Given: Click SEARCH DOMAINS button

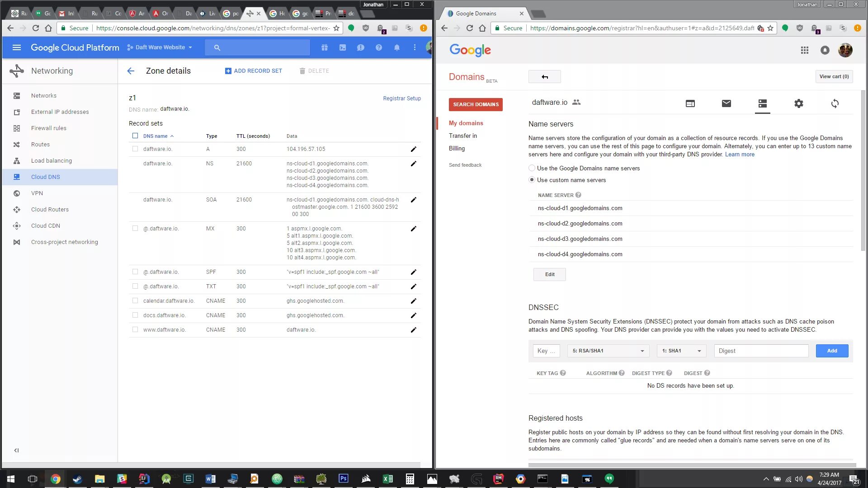Looking at the screenshot, I should coord(476,104).
